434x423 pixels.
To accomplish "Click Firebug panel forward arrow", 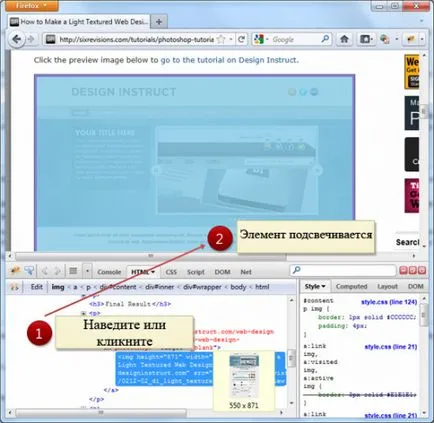I will coord(57,271).
